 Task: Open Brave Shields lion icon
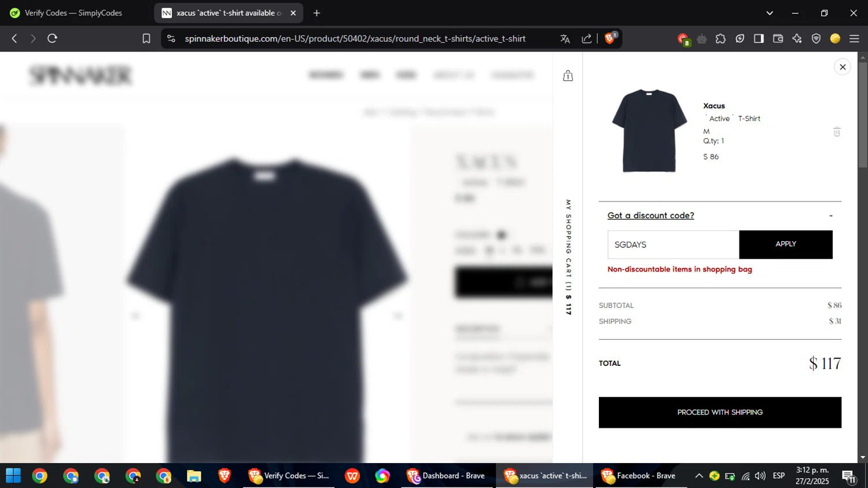[610, 38]
